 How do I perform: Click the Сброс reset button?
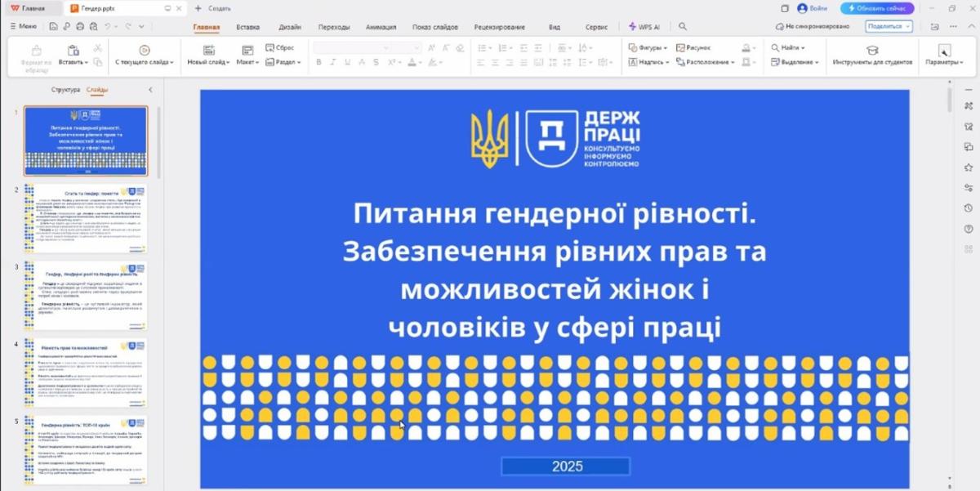point(280,47)
